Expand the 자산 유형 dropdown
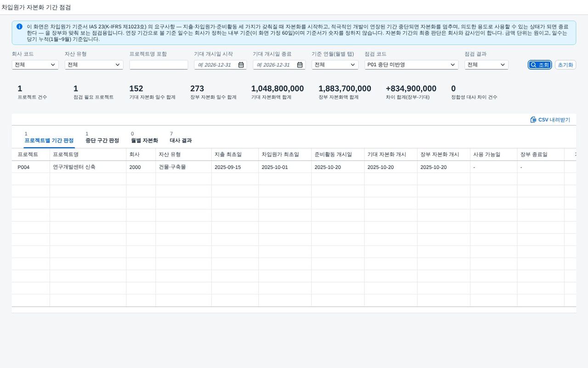 94,65
